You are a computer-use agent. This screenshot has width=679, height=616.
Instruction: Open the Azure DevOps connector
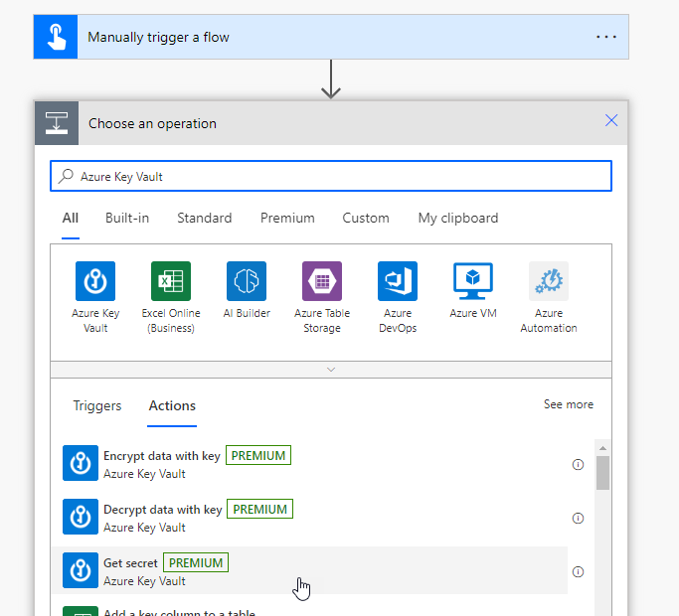tap(398, 281)
